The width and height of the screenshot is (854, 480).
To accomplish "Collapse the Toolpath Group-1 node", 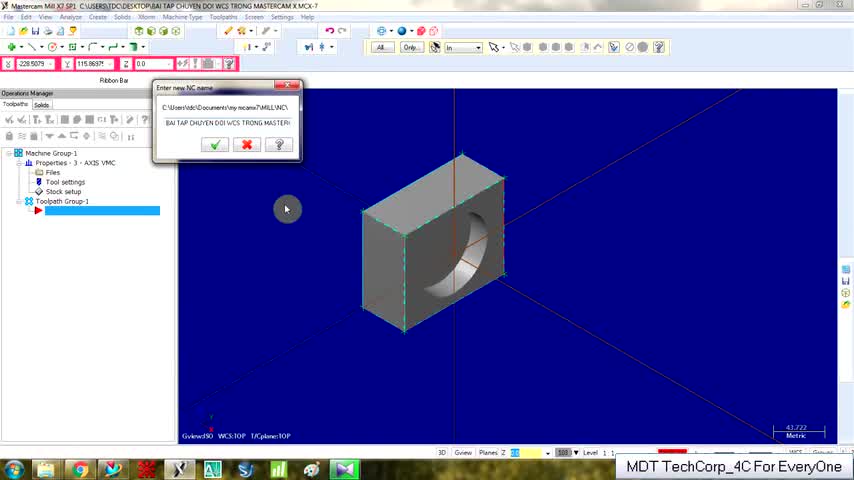I will pyautogui.click(x=19, y=202).
